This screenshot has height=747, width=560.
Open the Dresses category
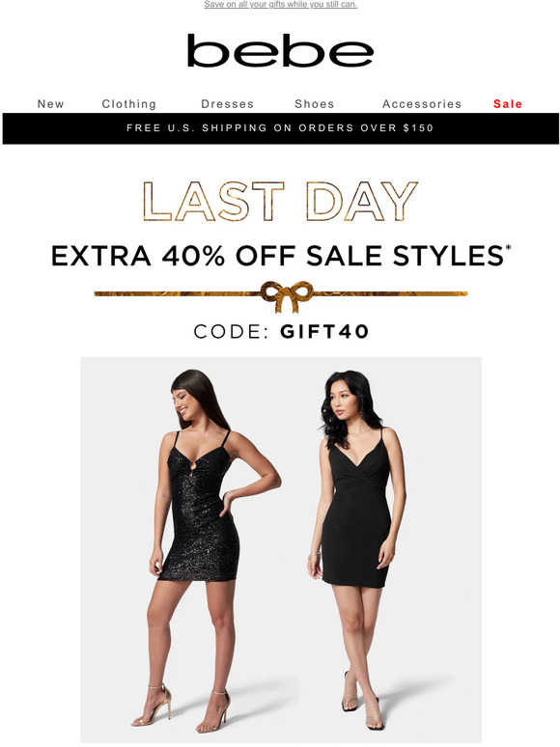(227, 104)
